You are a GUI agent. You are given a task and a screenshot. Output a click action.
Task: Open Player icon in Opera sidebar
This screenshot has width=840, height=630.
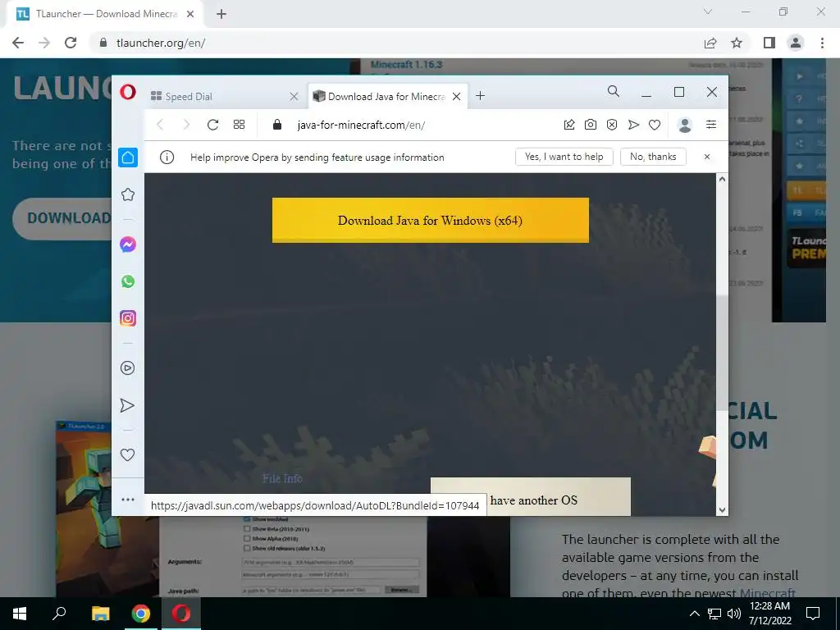coord(127,368)
